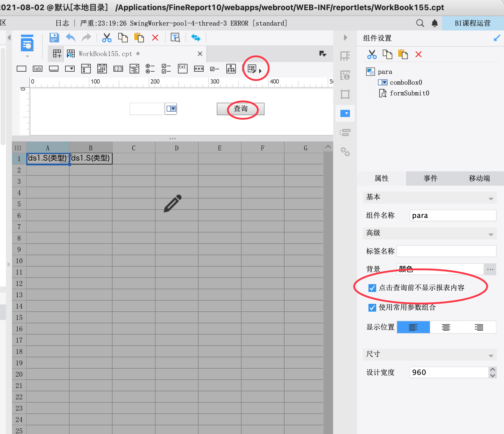The image size is (504, 434).
Task: Open the opened-templates list dropdown
Action: pyautogui.click(x=323, y=54)
